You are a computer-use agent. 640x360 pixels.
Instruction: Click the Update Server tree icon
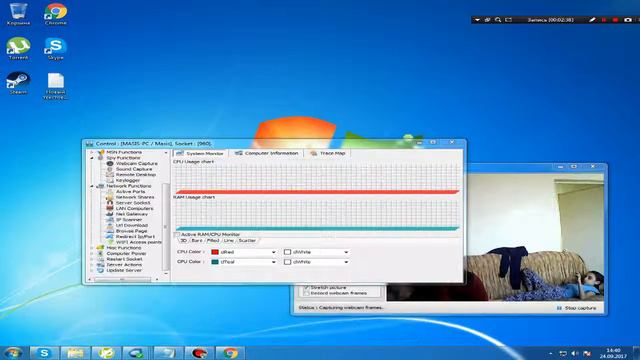coord(100,270)
